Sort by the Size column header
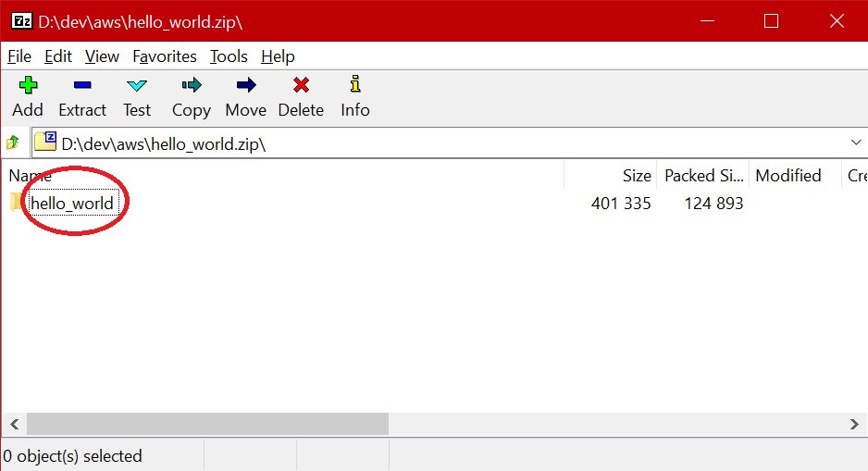Screen dimensions: 868x471 click(x=611, y=176)
